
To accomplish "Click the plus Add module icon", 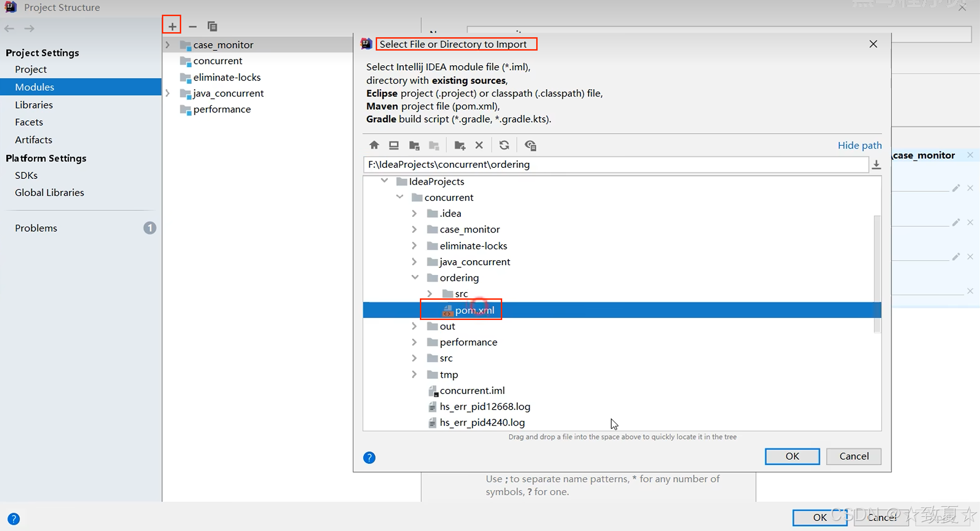I will click(x=172, y=27).
